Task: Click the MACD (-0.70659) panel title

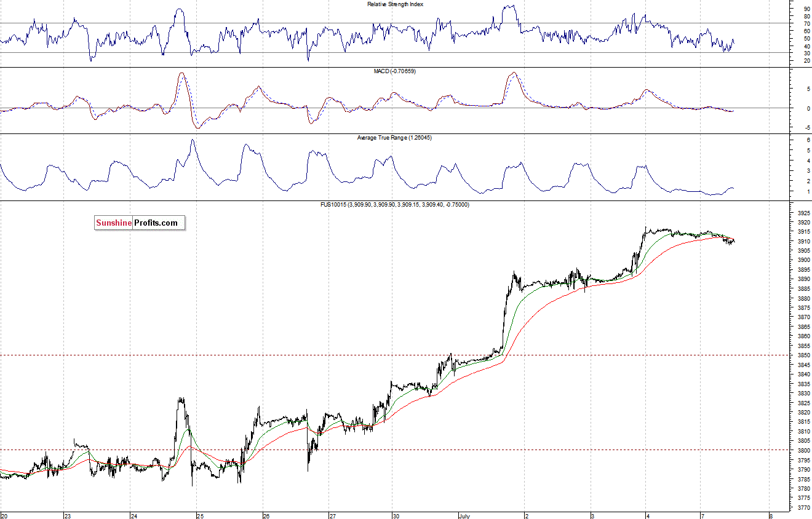Action: tap(394, 71)
